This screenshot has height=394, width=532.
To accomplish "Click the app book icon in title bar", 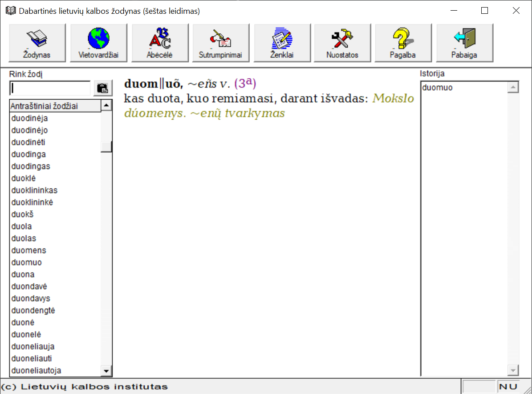I will coord(11,11).
